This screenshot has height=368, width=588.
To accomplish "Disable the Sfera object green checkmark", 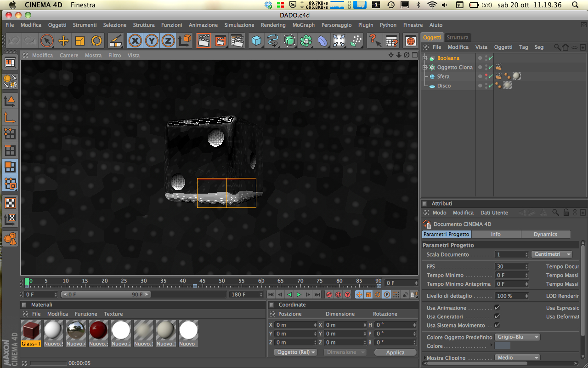I will (x=491, y=76).
